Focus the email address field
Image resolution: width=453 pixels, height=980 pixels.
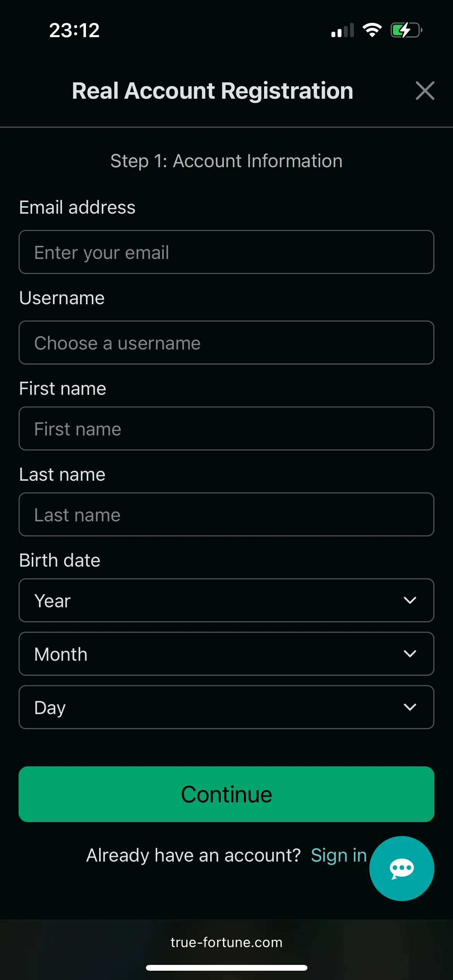click(x=226, y=252)
